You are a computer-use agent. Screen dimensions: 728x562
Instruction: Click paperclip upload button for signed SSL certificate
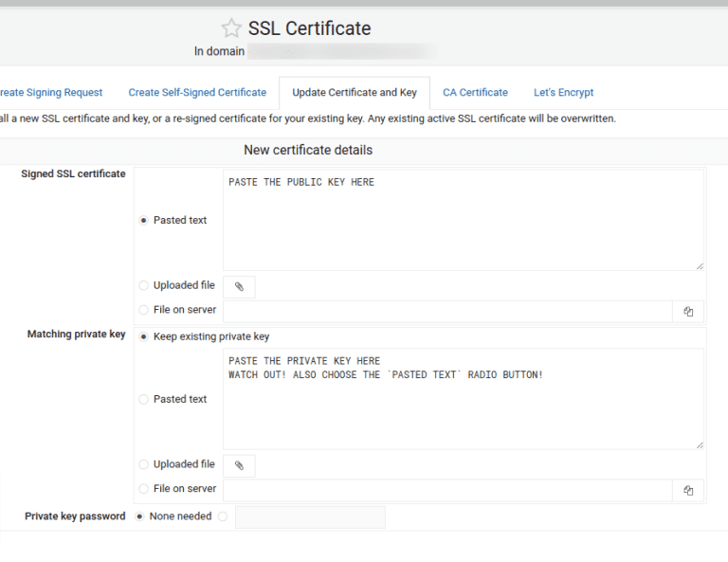[x=239, y=286]
